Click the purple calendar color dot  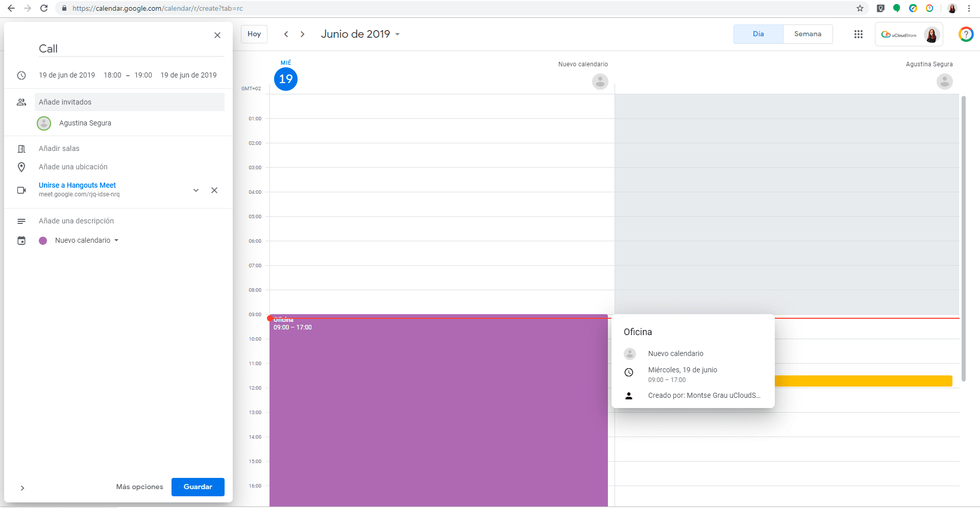[43, 241]
